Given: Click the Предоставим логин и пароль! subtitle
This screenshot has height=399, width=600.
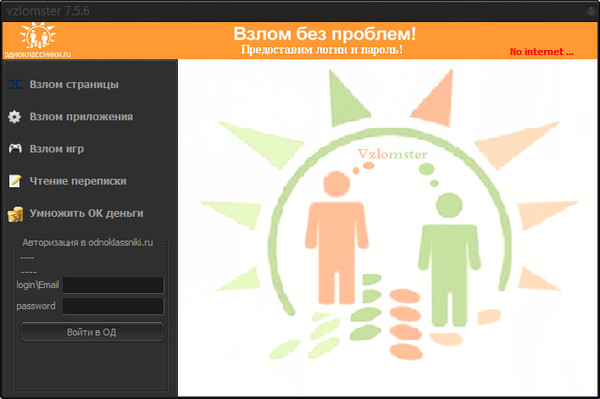Looking at the screenshot, I should [x=322, y=50].
